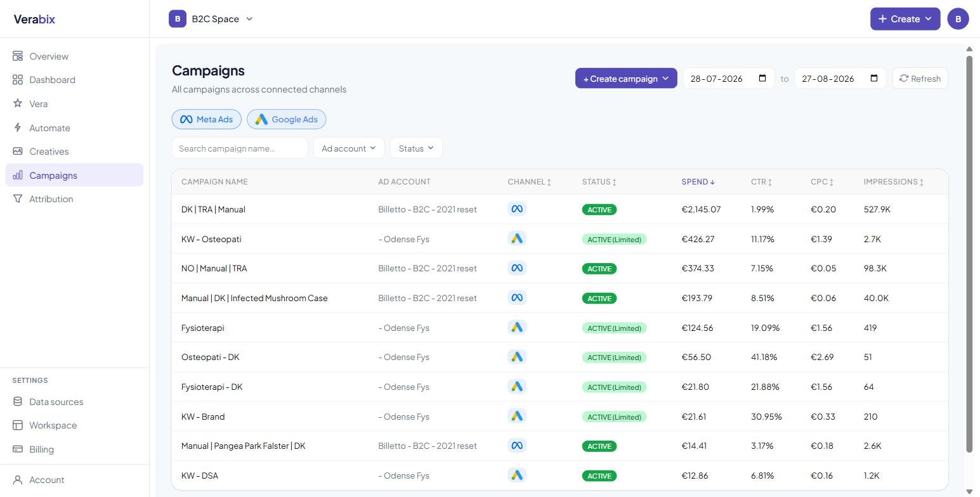This screenshot has height=497, width=980.
Task: Click the Creatives image icon
Action: tap(18, 151)
